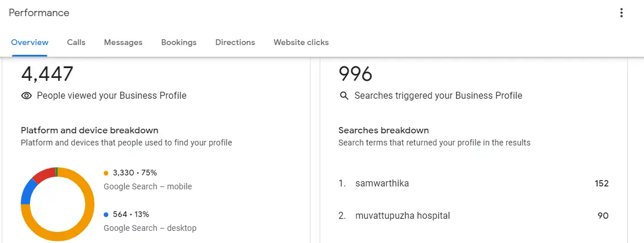Click the Google Search – mobile label

pos(148,186)
